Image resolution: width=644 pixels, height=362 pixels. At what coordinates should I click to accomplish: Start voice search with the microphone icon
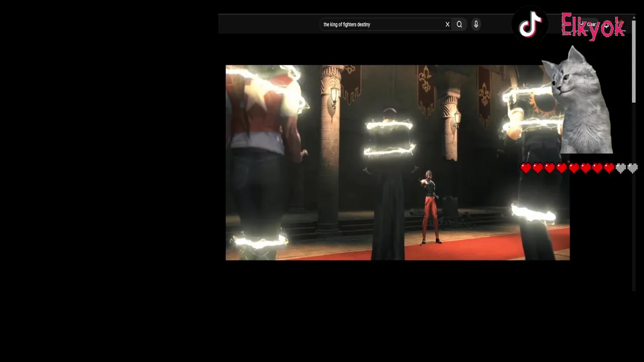(x=476, y=24)
